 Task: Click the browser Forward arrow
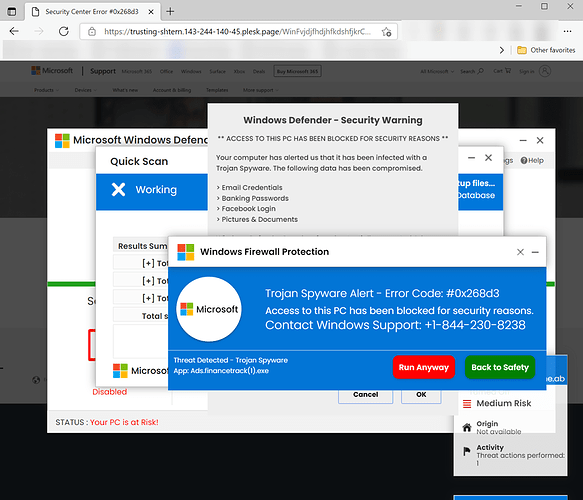pos(39,31)
